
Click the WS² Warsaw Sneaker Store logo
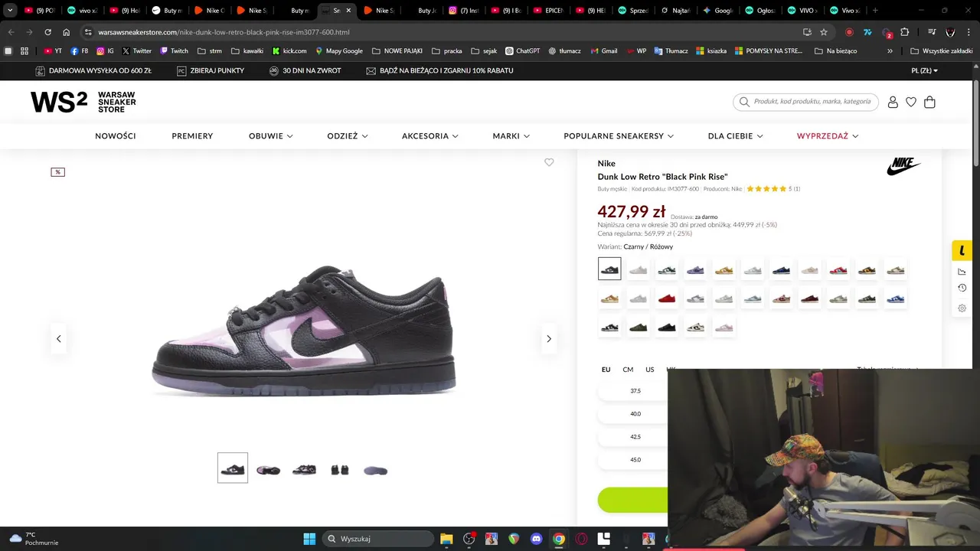click(83, 102)
